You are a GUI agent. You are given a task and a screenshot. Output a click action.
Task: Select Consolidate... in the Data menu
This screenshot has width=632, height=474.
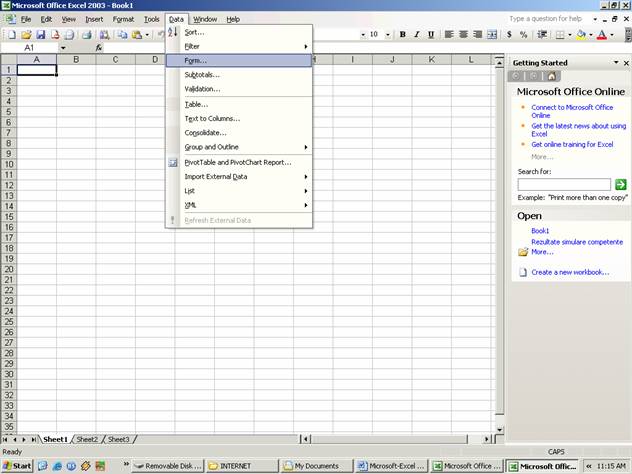239,133
